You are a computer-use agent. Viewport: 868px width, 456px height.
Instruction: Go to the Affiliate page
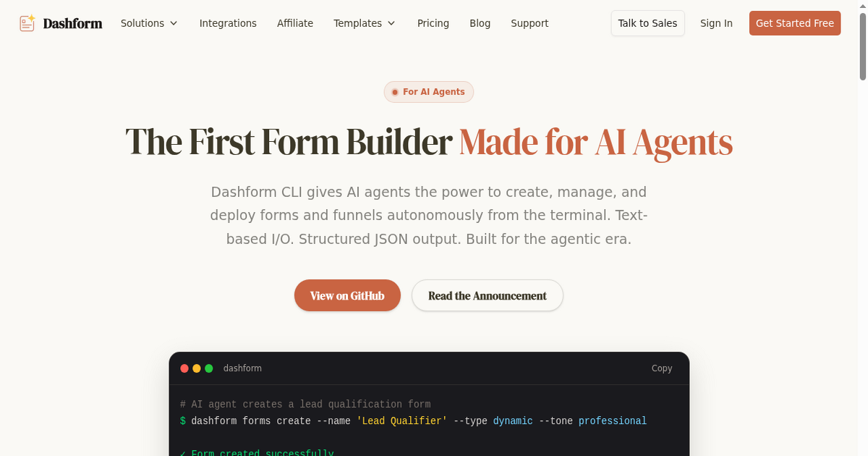(x=295, y=23)
